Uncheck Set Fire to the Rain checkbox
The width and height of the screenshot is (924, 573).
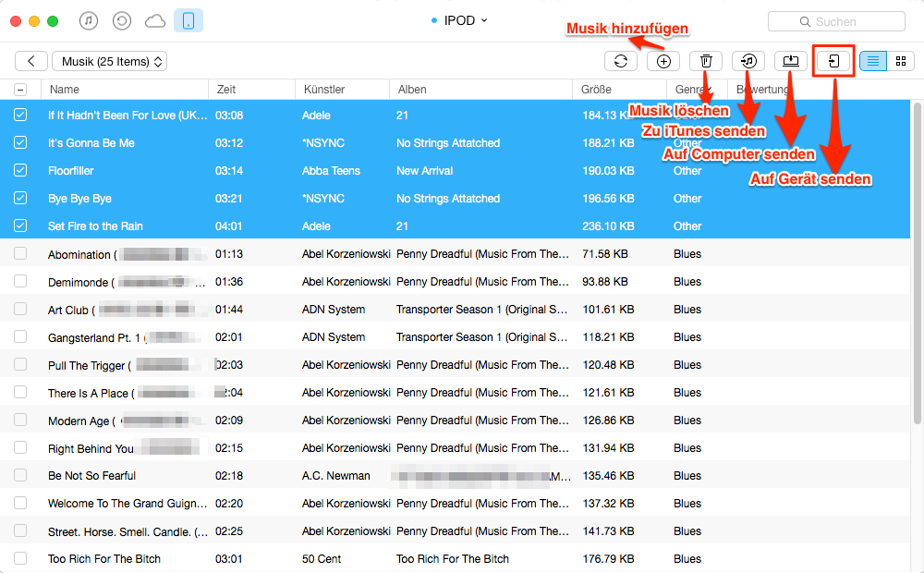pos(20,226)
